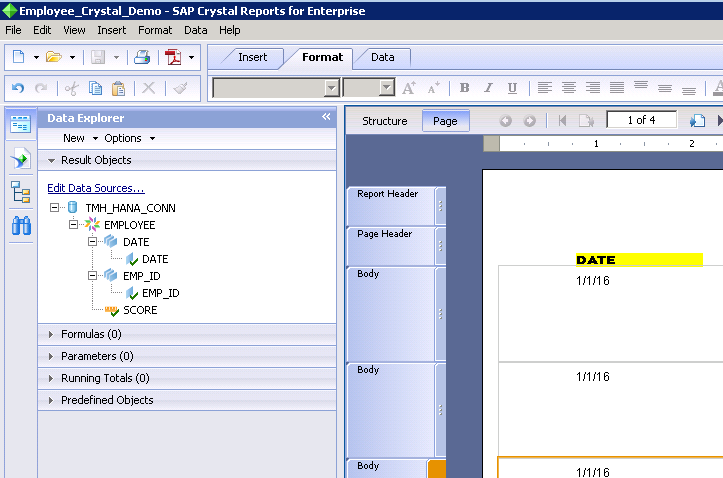Open the New dropdown in Data Explorer
Screen dimensions: 723x478
tap(80, 138)
